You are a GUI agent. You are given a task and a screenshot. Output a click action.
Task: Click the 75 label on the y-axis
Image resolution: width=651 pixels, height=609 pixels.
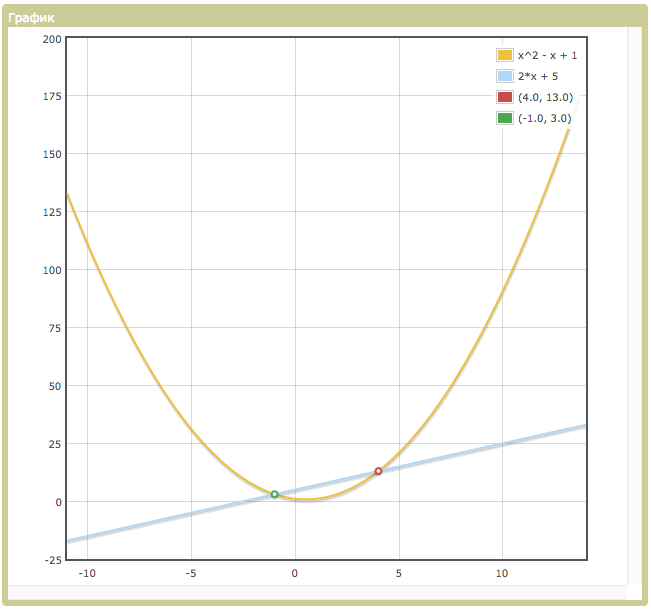[54, 328]
